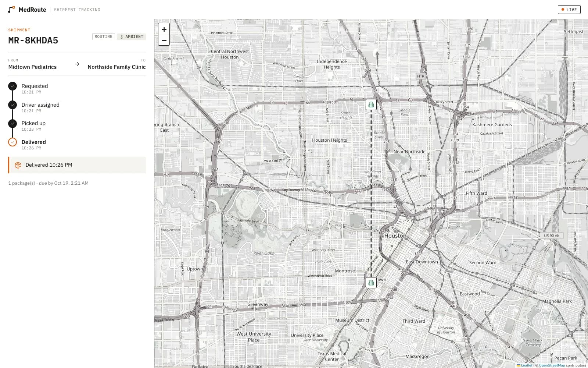Click the Delivered timeline step label
Screen dimensions: 588x368
click(33, 142)
